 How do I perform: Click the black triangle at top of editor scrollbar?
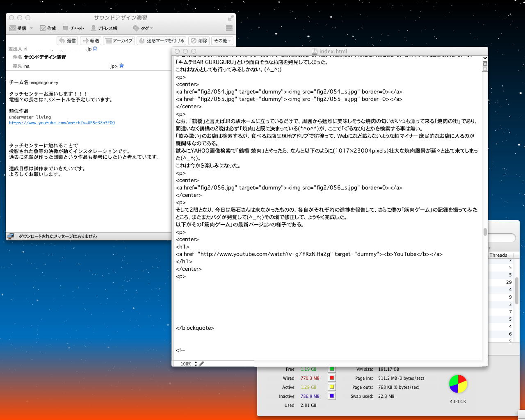485,58
